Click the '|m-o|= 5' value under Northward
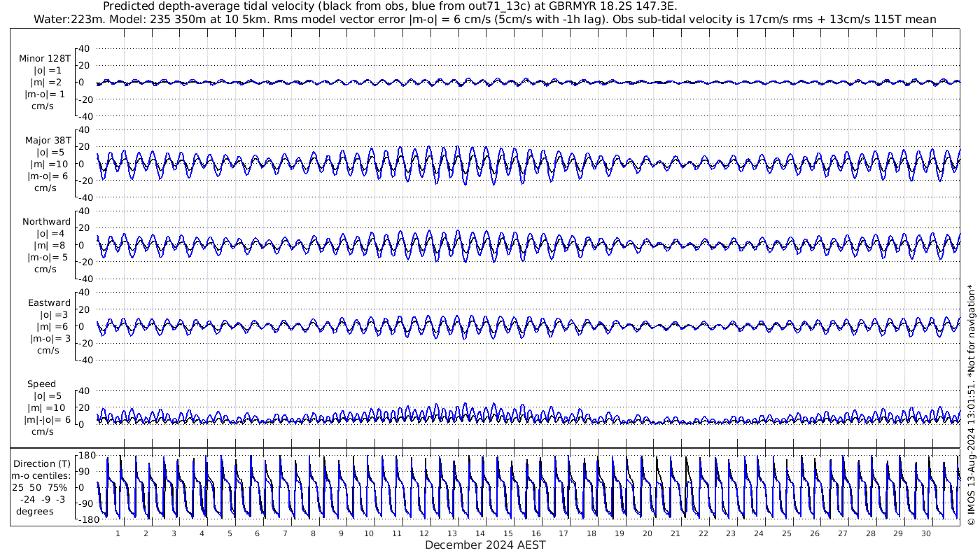The height and width of the screenshot is (560, 980). click(48, 257)
